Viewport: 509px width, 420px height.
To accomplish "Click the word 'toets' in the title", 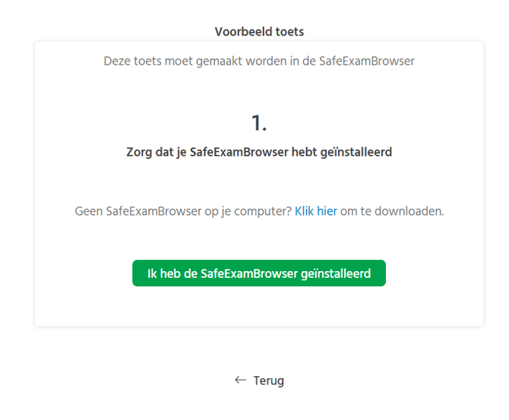I will [x=289, y=32].
